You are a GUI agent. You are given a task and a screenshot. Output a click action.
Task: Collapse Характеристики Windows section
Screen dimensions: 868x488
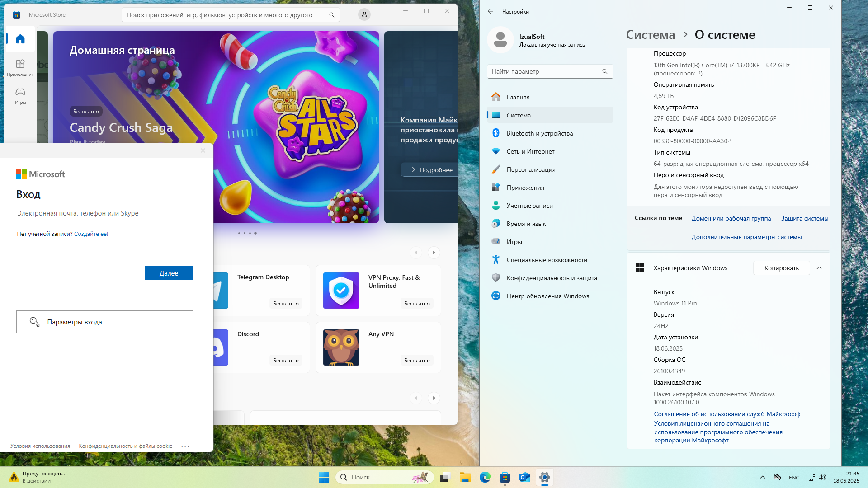[x=819, y=268]
